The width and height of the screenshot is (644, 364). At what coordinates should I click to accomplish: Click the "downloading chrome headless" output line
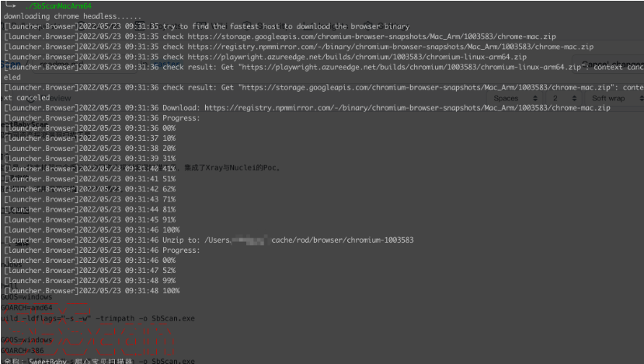click(x=66, y=16)
